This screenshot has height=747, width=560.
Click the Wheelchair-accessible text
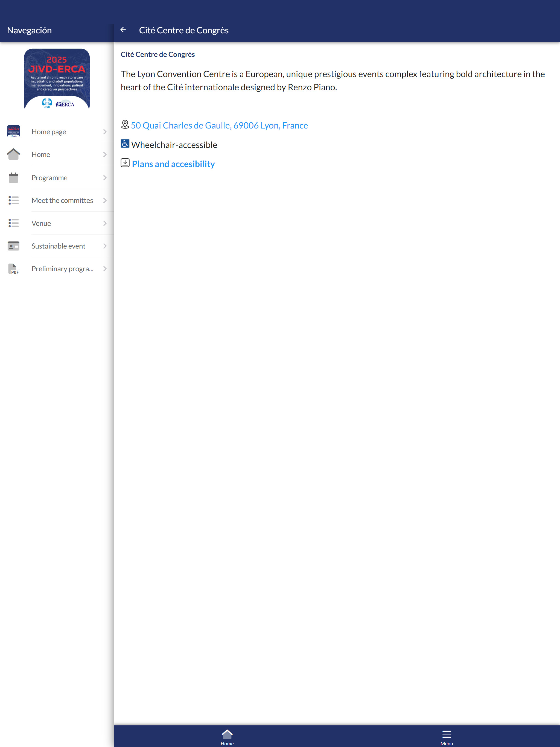click(x=174, y=145)
